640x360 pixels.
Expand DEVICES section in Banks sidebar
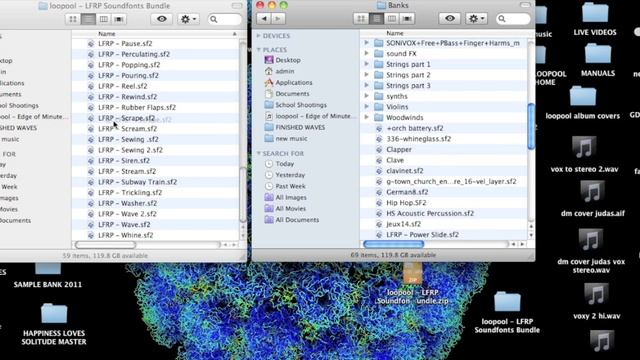click(258, 36)
